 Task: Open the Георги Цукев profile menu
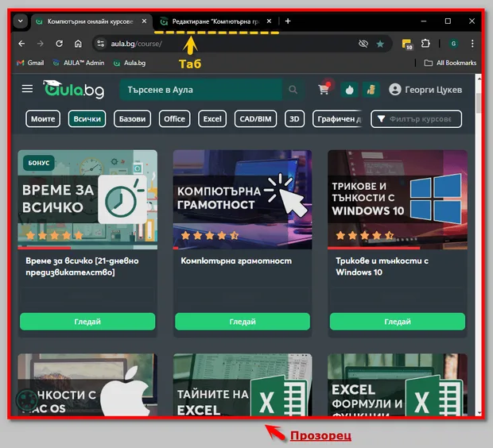point(425,90)
